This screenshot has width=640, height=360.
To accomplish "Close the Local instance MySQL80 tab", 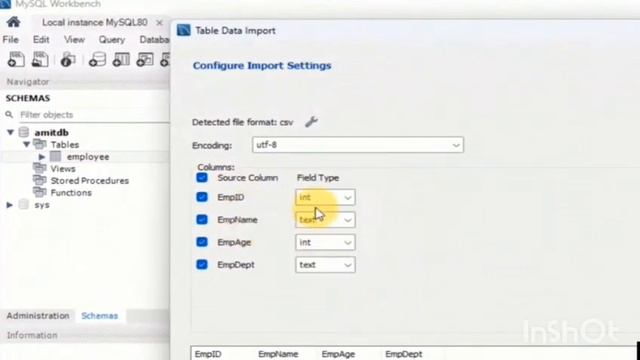I will [159, 22].
